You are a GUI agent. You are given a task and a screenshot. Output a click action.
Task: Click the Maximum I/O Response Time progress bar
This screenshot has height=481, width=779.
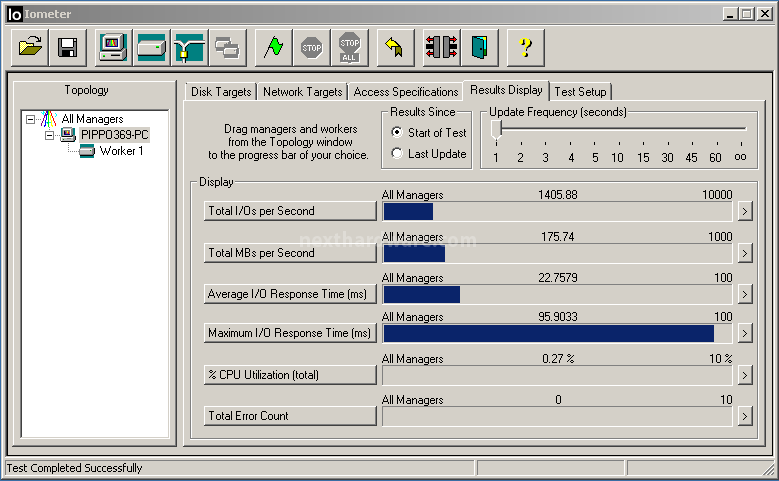[557, 333]
